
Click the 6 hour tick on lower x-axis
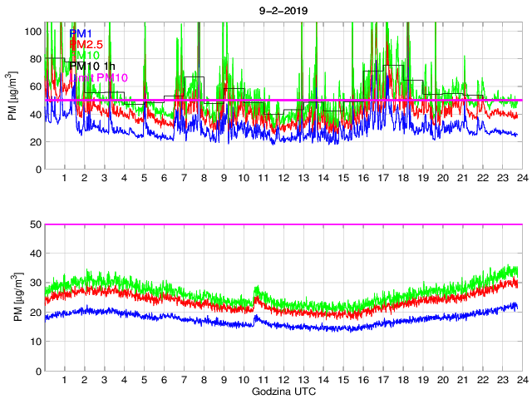(165, 380)
